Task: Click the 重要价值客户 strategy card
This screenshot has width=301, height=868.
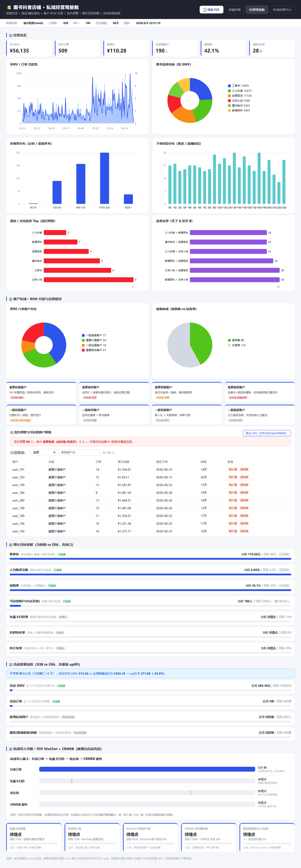Action: tap(41, 392)
